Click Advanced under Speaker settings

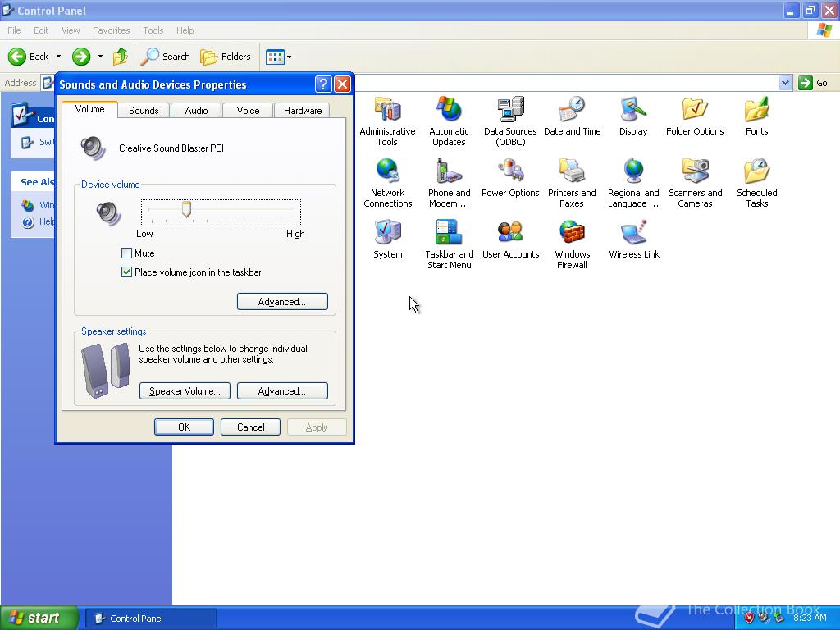pos(282,391)
